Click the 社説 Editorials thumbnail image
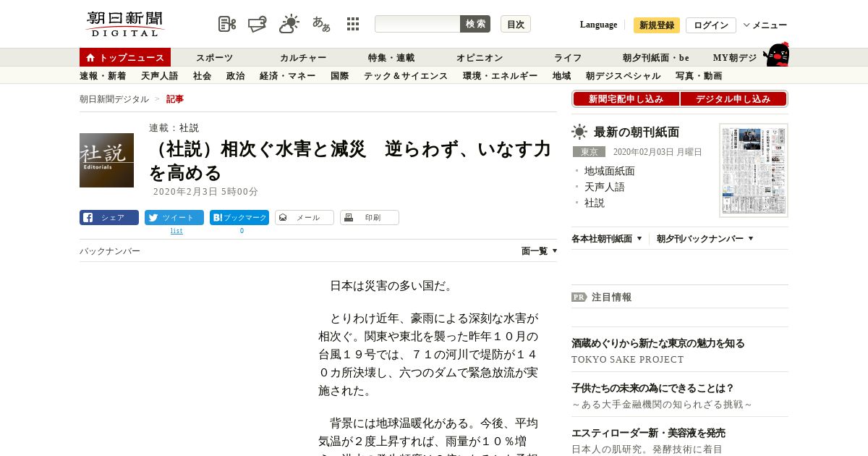Viewport: 868px width, 456px height. [x=106, y=160]
